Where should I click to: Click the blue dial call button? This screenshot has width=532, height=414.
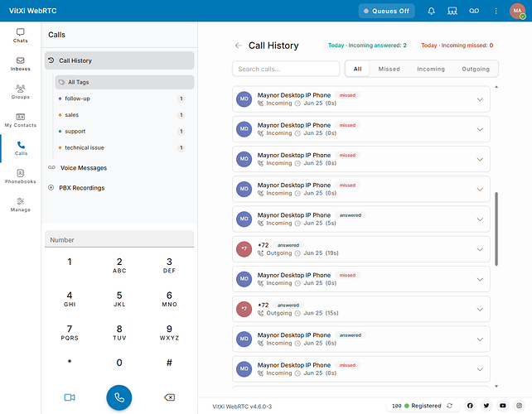119,397
